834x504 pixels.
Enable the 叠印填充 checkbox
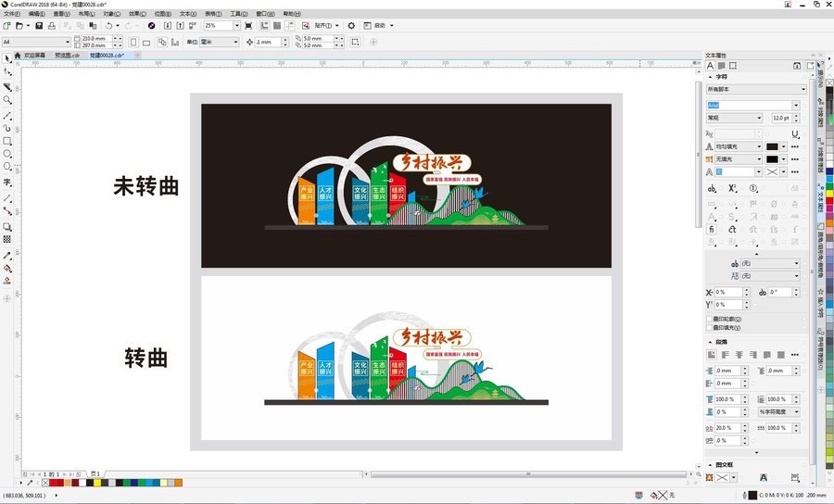click(709, 327)
